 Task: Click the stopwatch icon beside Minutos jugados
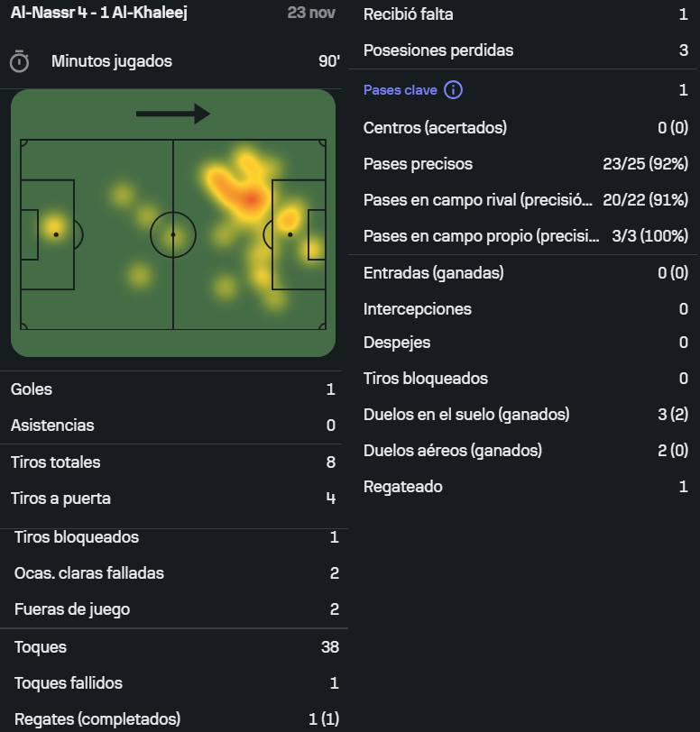pyautogui.click(x=19, y=61)
